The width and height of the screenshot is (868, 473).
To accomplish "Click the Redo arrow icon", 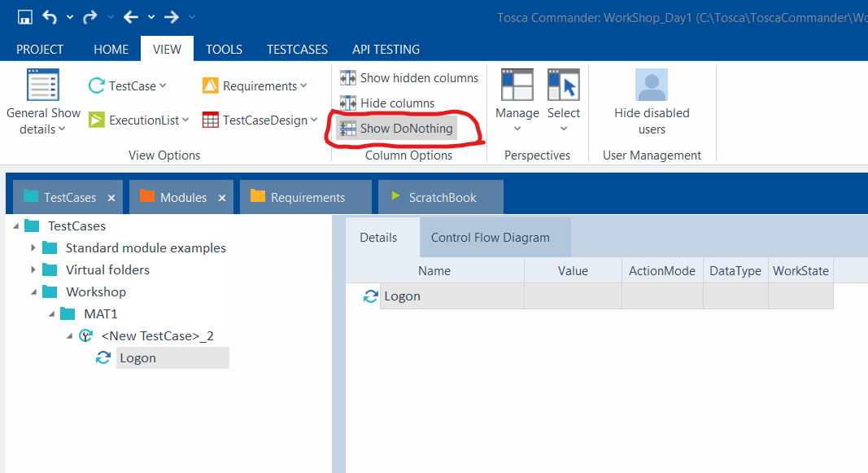I will pos(89,17).
